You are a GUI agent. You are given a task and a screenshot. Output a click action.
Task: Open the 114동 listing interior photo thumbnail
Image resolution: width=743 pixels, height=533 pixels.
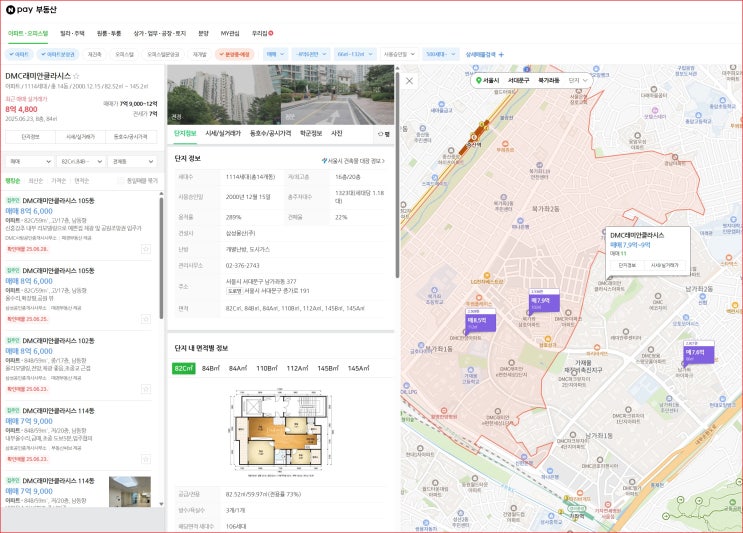[x=130, y=491]
